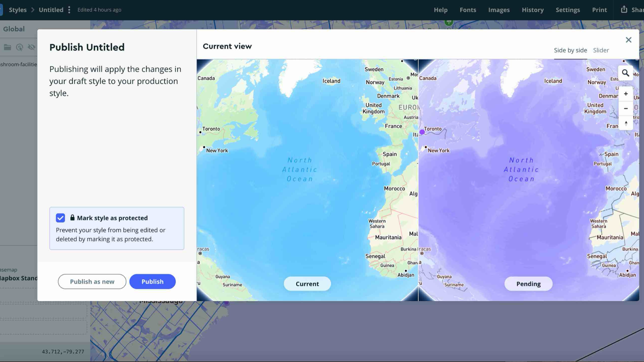Image resolution: width=644 pixels, height=362 pixels.
Task: Toggle the crossed-eye visibility icon in the sidebar
Action: pyautogui.click(x=32, y=47)
